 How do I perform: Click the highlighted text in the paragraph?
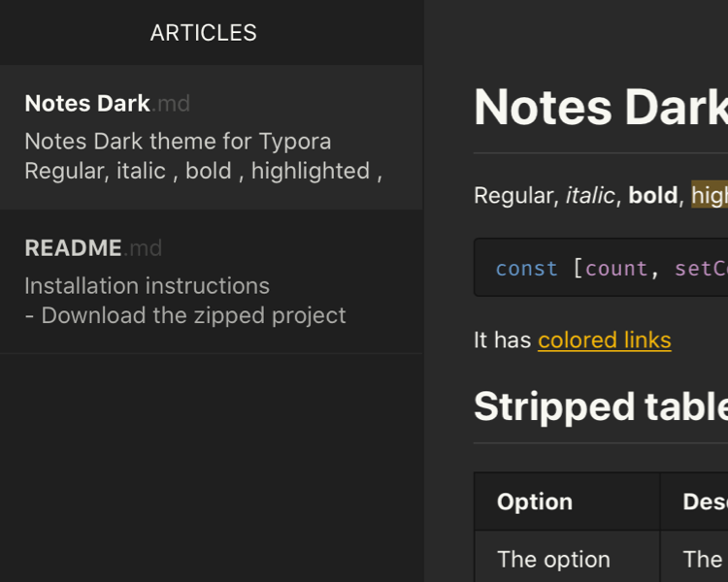[710, 196]
